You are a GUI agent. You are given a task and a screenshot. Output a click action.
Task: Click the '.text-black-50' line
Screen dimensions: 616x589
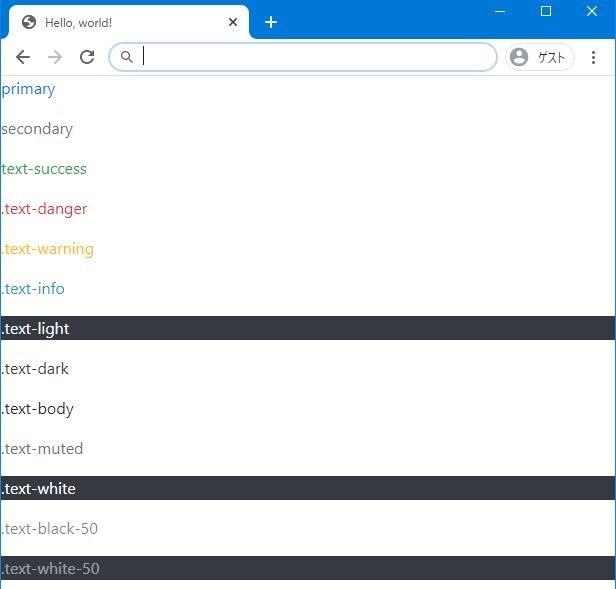click(x=50, y=529)
